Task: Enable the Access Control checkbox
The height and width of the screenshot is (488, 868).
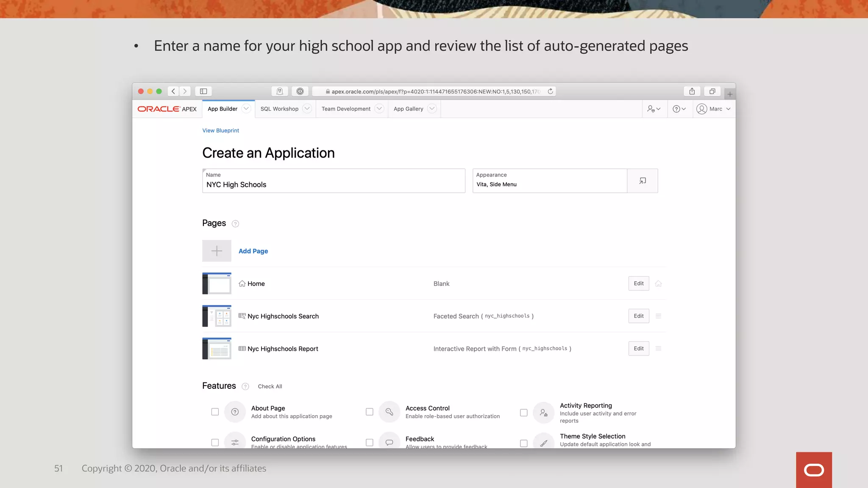Action: (369, 412)
